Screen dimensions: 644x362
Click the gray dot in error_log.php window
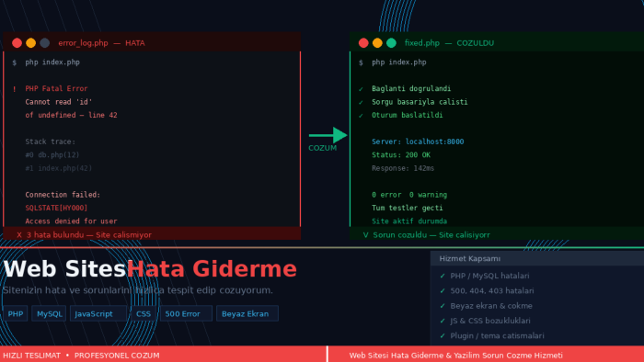(45, 43)
